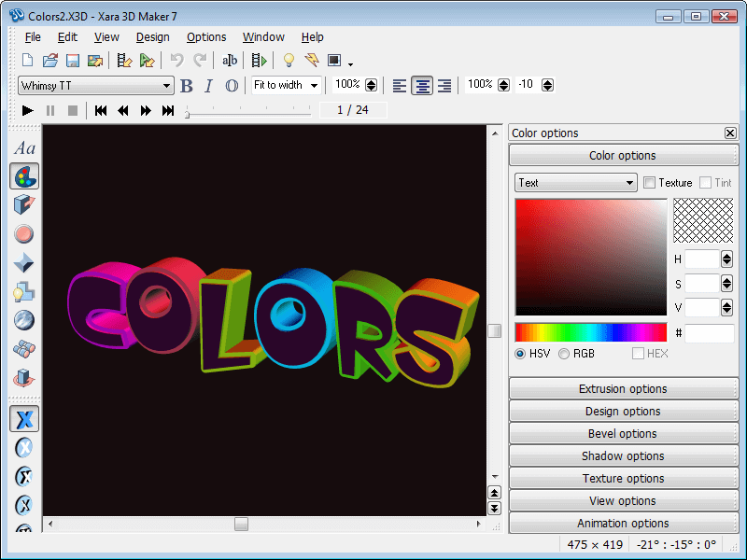This screenshot has width=747, height=560.
Task: Open the color options palette tool
Action: (x=24, y=176)
